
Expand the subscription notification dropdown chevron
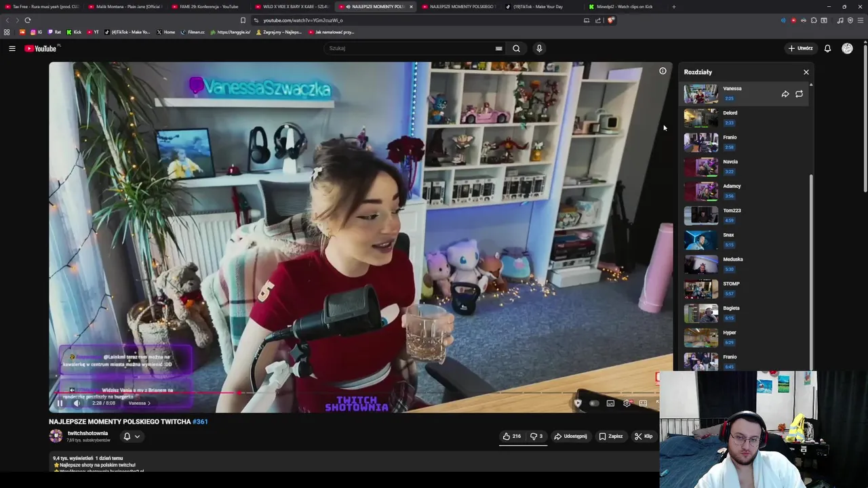pos(137,436)
